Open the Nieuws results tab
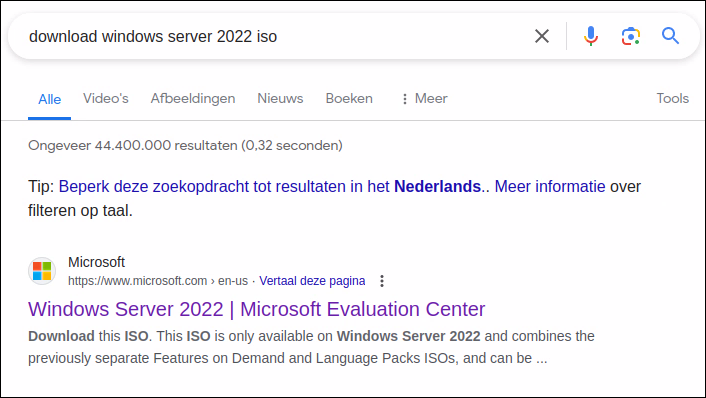Viewport: 706px width, 398px height. 280,98
